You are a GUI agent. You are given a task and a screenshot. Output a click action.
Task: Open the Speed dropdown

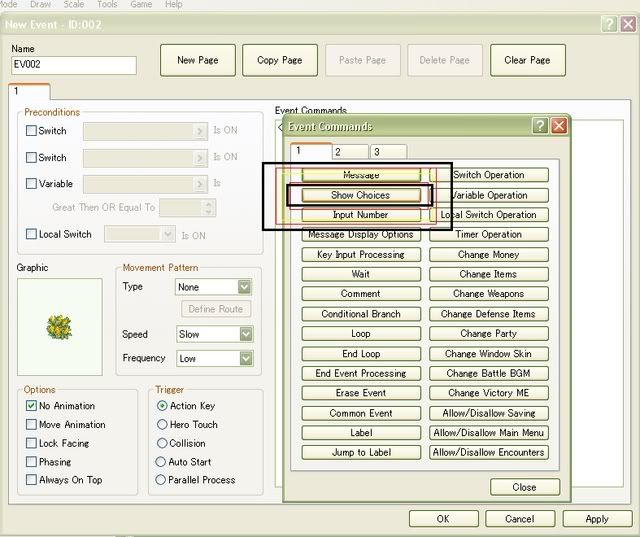(246, 334)
